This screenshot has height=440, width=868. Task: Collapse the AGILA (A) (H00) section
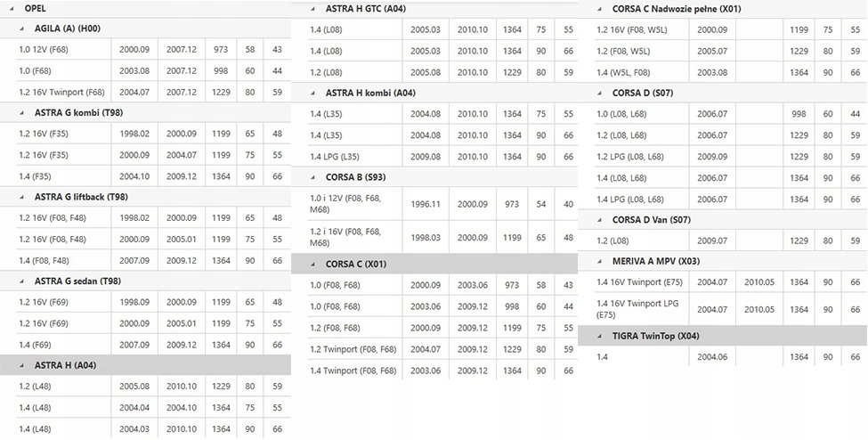21,29
